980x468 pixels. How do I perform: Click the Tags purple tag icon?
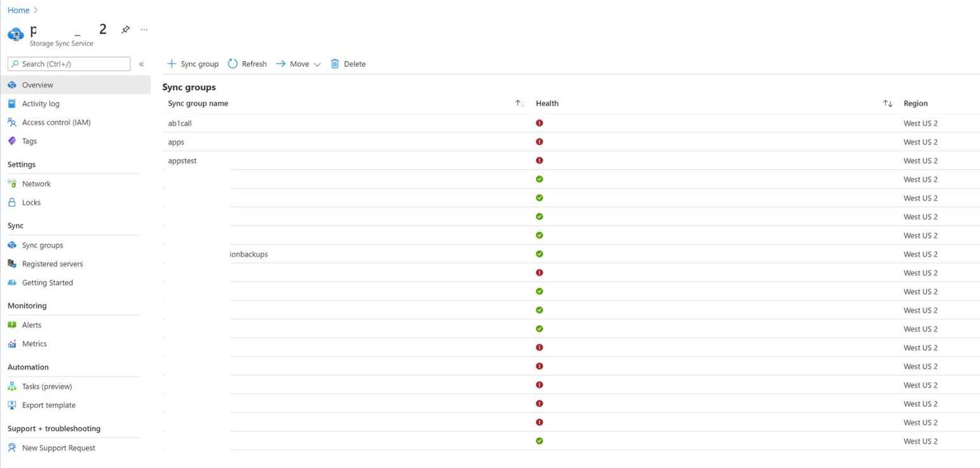coord(12,141)
